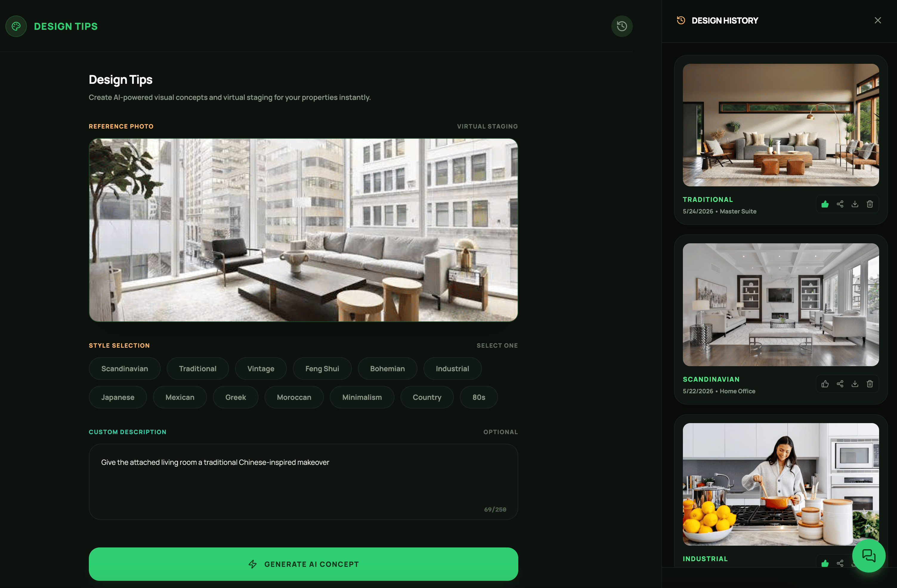Image resolution: width=897 pixels, height=588 pixels.
Task: Click the 69/250 character counter
Action: point(495,509)
